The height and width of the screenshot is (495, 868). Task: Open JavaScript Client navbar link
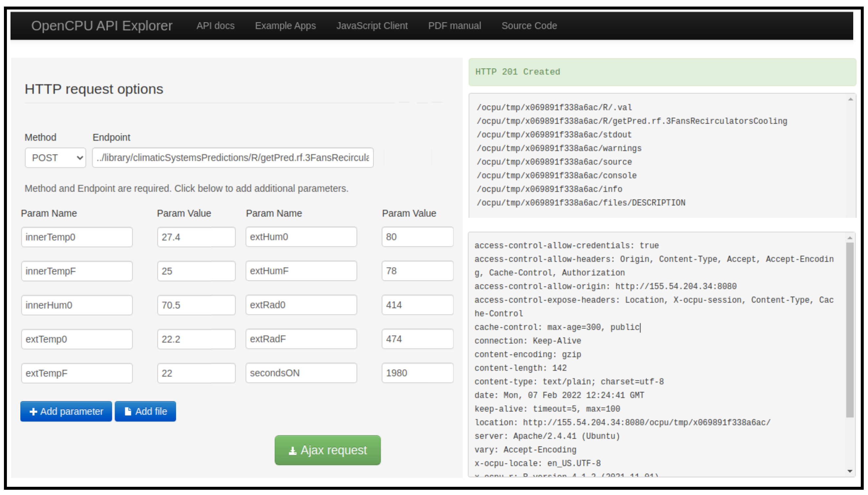click(x=372, y=26)
